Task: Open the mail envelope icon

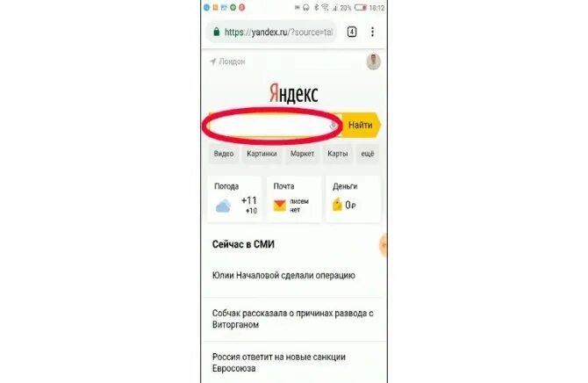Action: pos(280,206)
